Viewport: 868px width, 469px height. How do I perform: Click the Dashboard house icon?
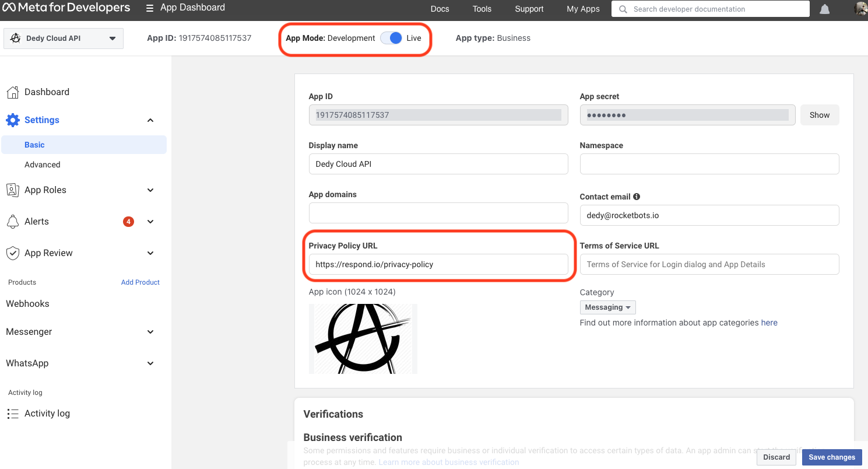tap(13, 92)
